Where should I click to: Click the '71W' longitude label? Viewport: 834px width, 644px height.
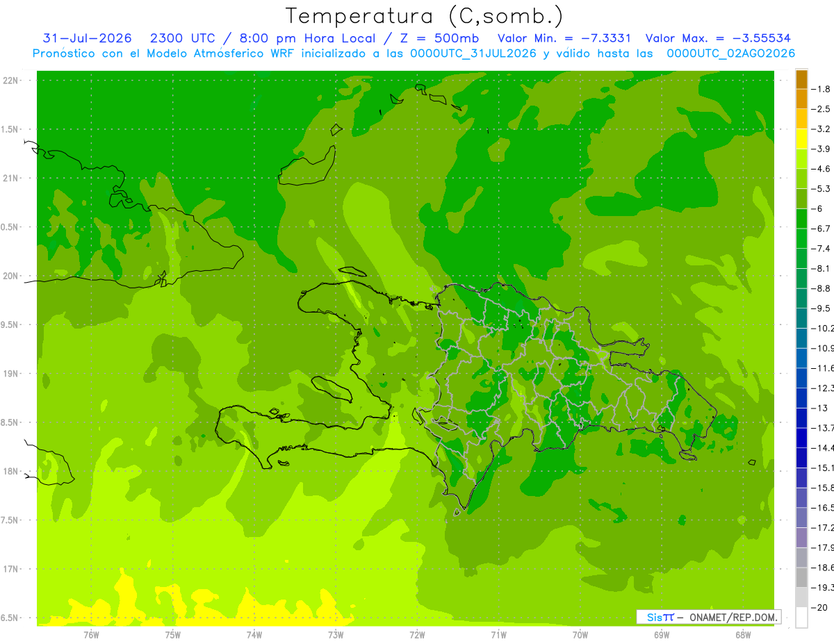[498, 634]
